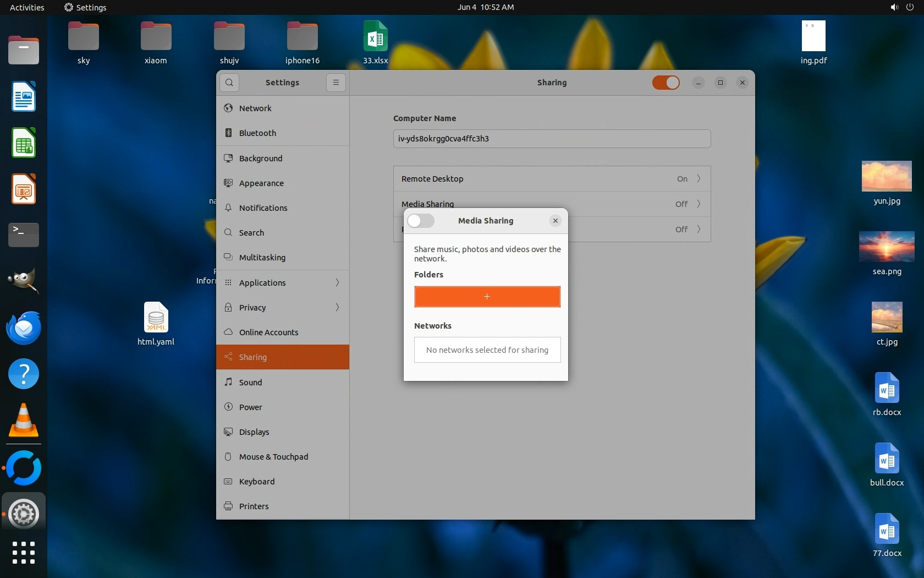
Task: Add a folder with the orange plus button
Action: (487, 297)
